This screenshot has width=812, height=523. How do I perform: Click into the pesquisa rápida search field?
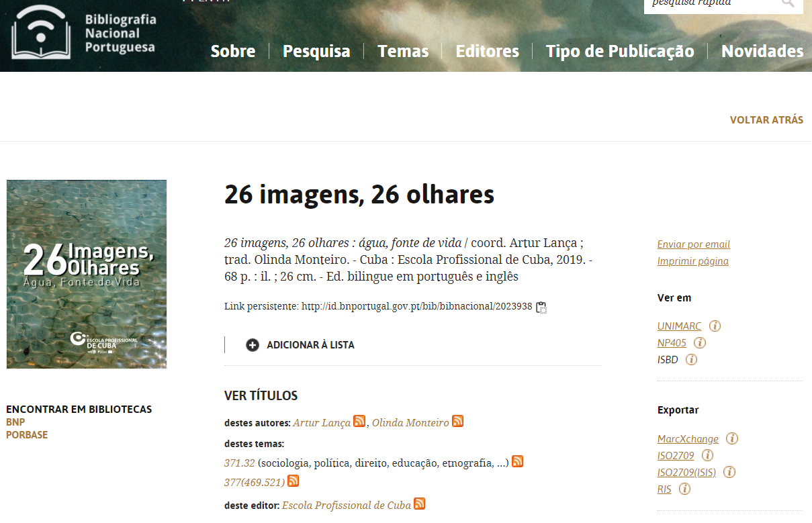click(x=711, y=3)
